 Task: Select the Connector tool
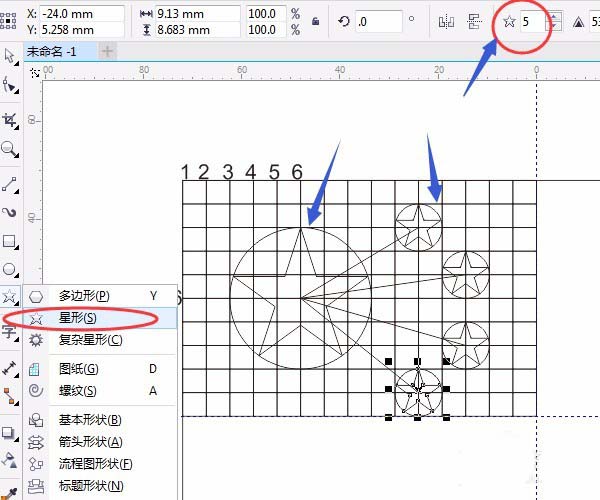(x=9, y=396)
